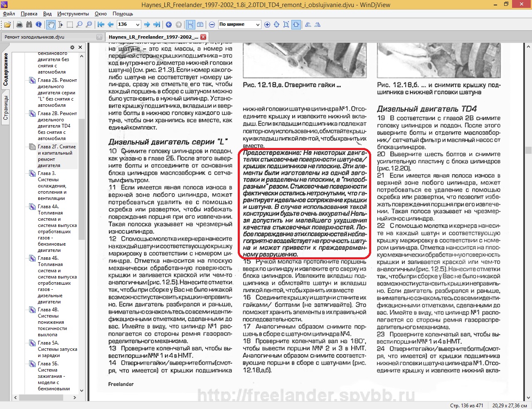Open Find with the binoculars icon
This screenshot has height=409, width=532.
point(29,25)
